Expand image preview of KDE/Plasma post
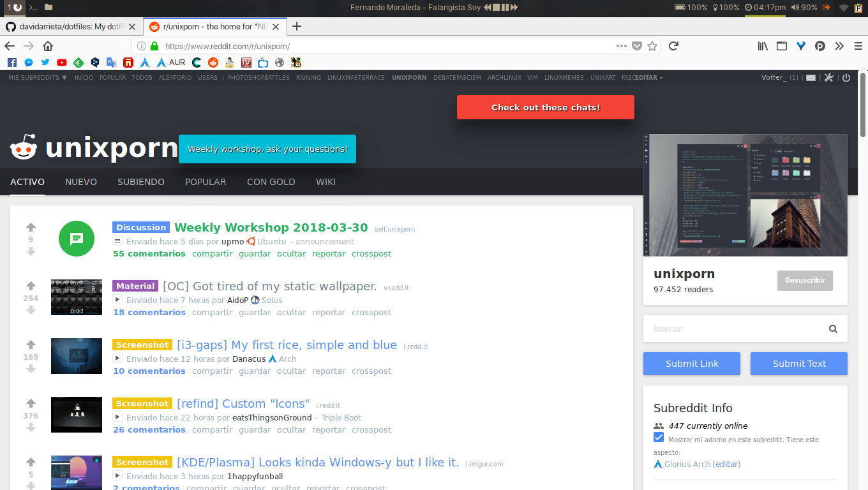The height and width of the screenshot is (490, 868). (x=117, y=476)
